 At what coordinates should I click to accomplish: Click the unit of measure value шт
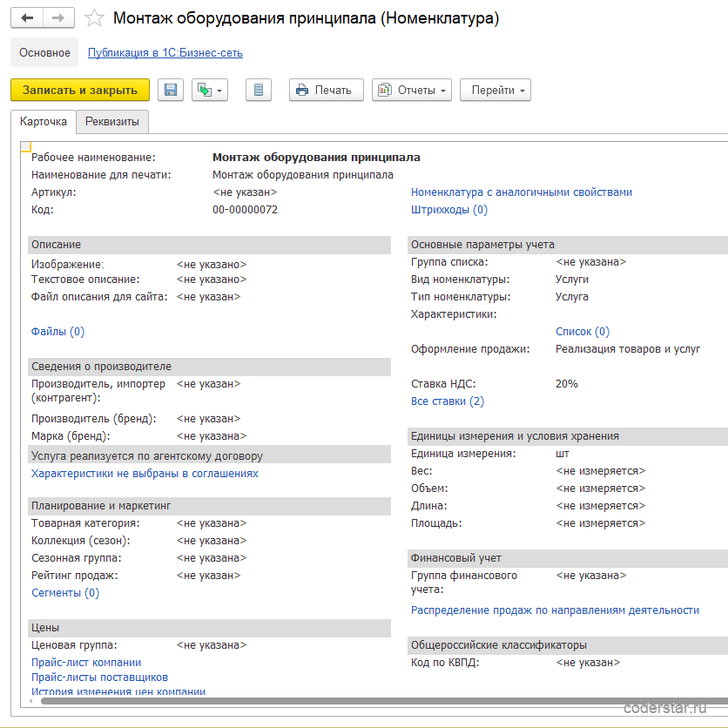(x=563, y=454)
